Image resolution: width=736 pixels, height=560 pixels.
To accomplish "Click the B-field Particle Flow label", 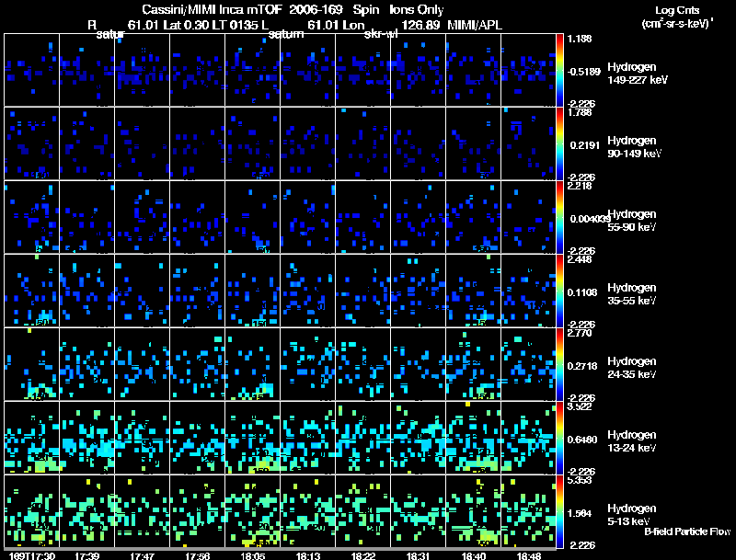I will pos(686,531).
